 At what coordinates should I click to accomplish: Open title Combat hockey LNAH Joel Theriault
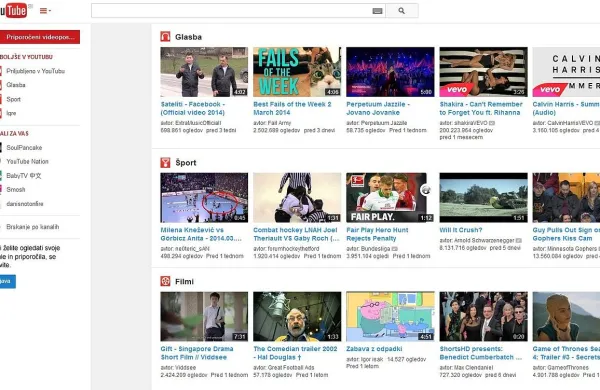tap(296, 234)
